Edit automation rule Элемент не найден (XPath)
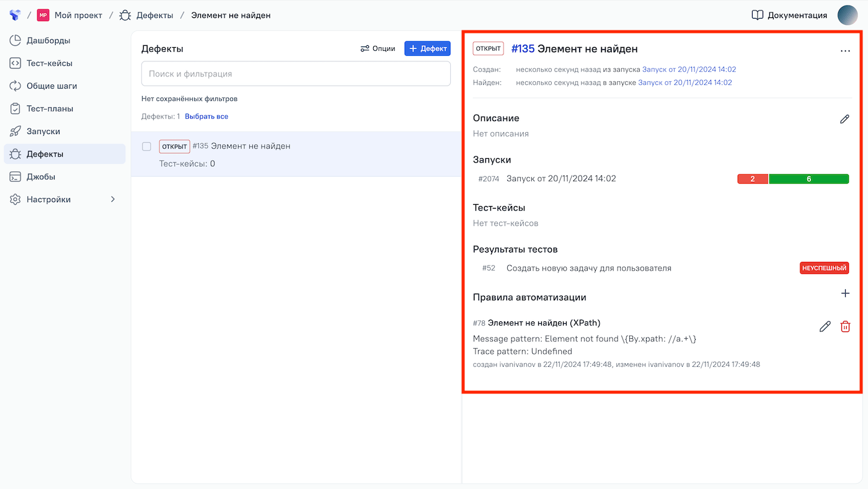This screenshot has width=868, height=489. point(825,326)
